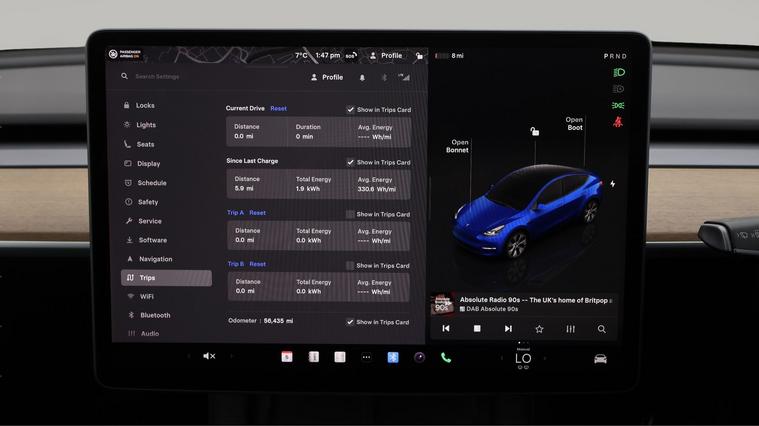Open the more apps ellipsis launcher
Image resolution: width=759 pixels, height=426 pixels.
(x=366, y=357)
